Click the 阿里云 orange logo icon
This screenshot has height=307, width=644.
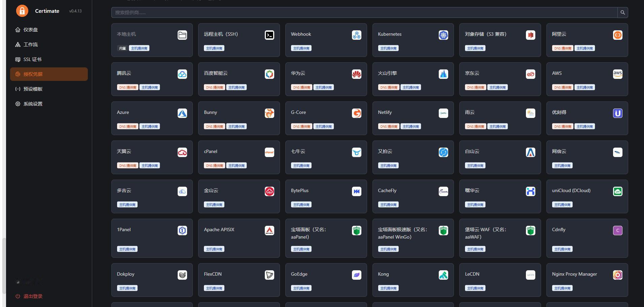click(618, 35)
